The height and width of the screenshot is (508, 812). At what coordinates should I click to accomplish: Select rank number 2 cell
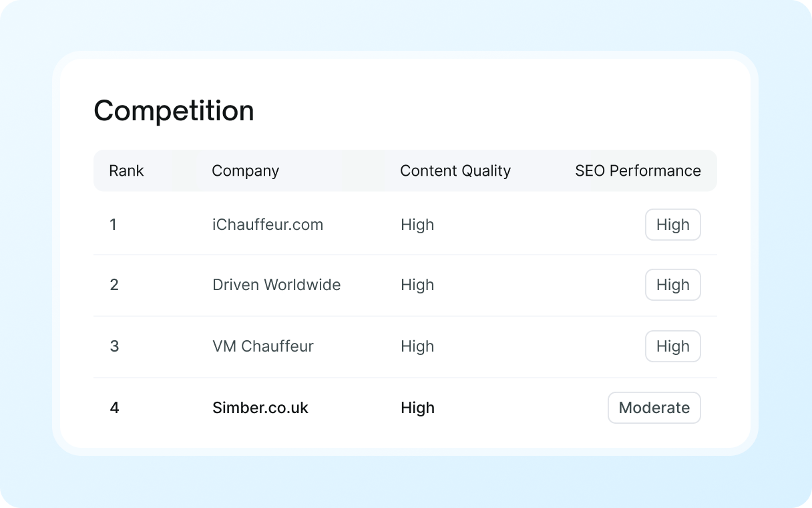[114, 285]
